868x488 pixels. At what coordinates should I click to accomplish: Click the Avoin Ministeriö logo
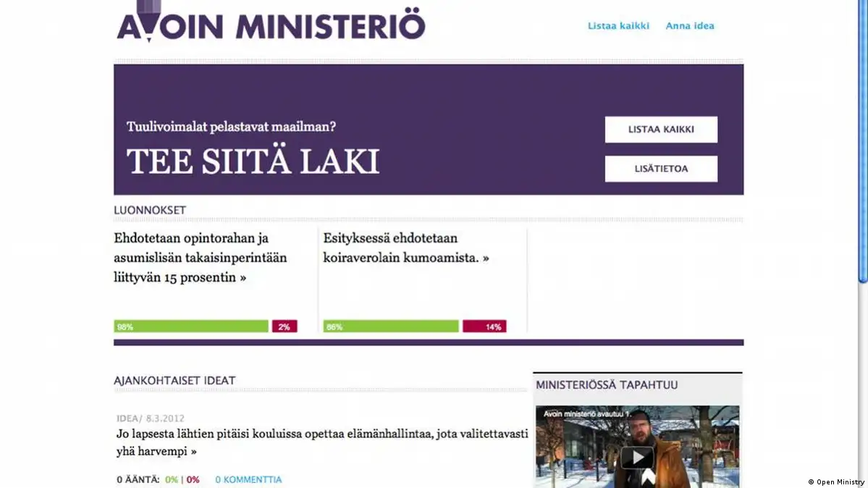[271, 24]
